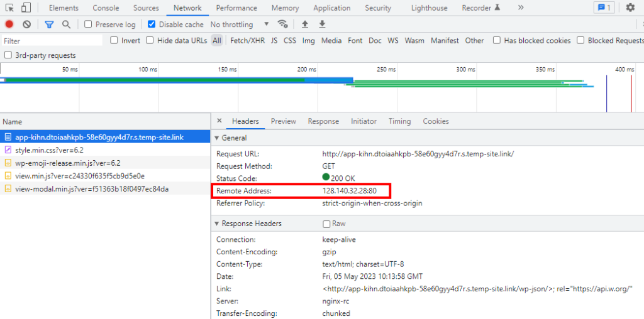
Task: Open the Timing tab
Action: tap(399, 121)
